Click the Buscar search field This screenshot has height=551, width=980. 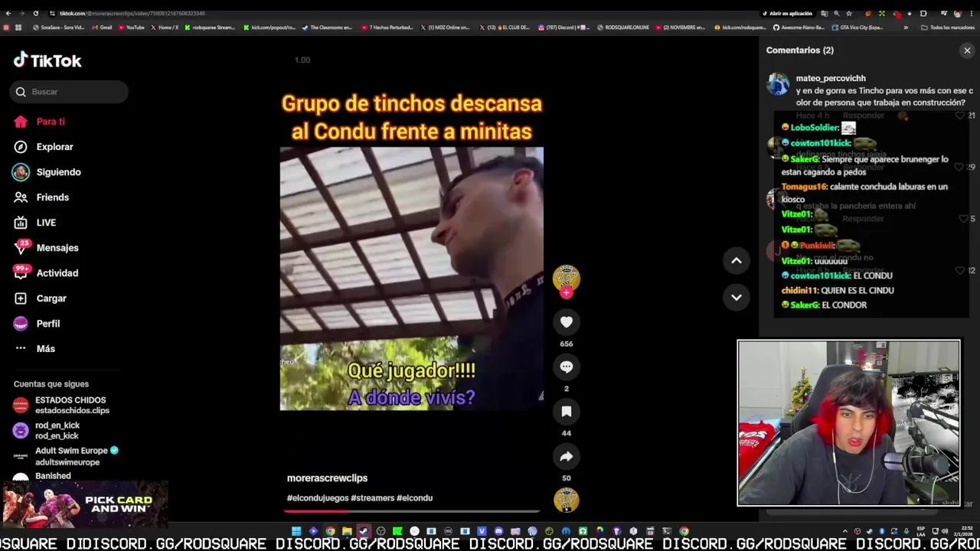click(69, 92)
